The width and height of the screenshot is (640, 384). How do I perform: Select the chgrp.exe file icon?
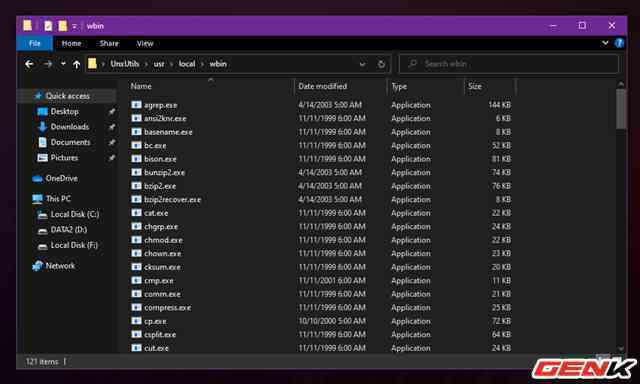pos(136,226)
